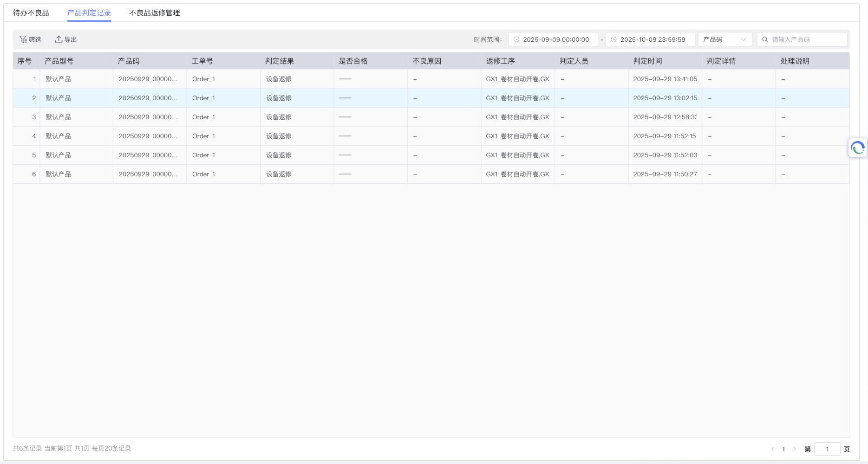The width and height of the screenshot is (868, 464).
Task: Open start date picker 2025-09-09
Action: pos(555,39)
